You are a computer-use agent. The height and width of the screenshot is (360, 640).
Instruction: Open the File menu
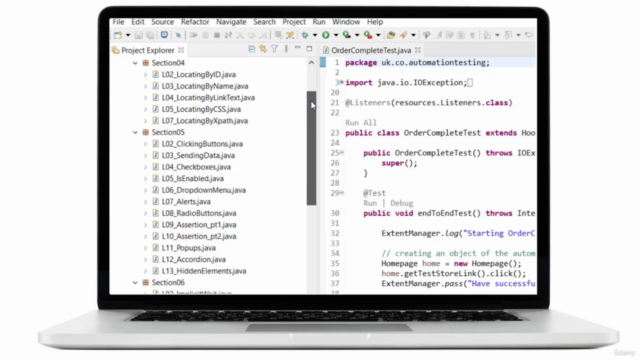[118, 22]
